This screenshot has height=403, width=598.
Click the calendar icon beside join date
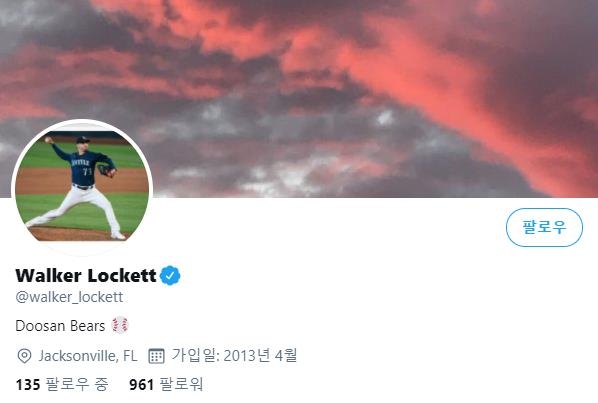(156, 356)
